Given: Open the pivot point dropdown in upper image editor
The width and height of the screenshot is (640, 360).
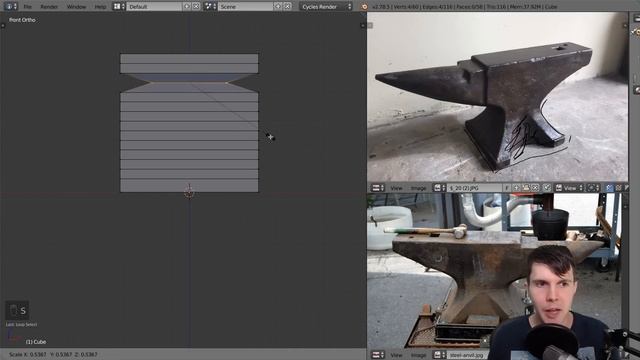Looking at the screenshot, I should (593, 188).
